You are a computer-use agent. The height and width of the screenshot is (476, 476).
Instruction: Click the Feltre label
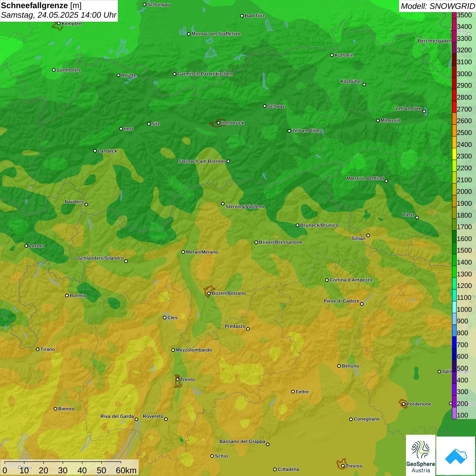302,392
